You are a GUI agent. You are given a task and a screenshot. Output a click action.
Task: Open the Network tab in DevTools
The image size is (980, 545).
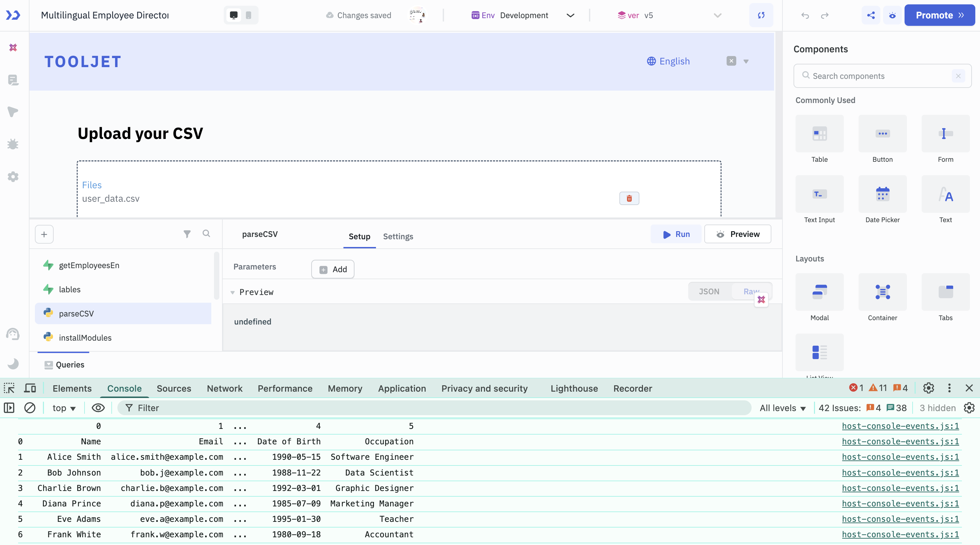click(224, 388)
